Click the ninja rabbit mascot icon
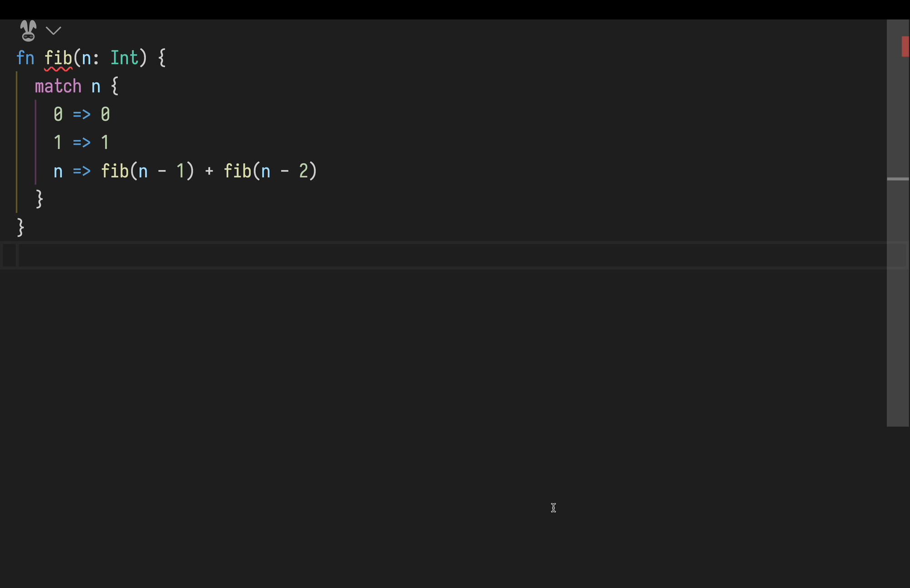The width and height of the screenshot is (910, 588). tap(27, 30)
